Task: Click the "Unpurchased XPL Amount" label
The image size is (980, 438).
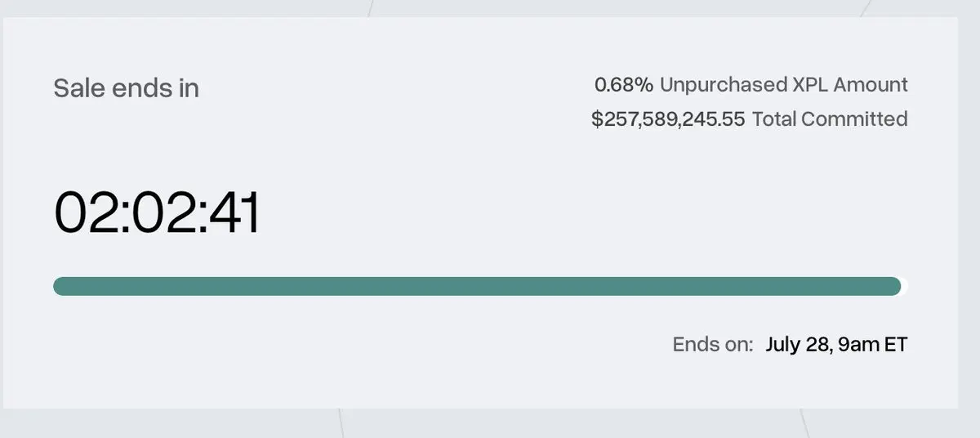Action: [784, 84]
